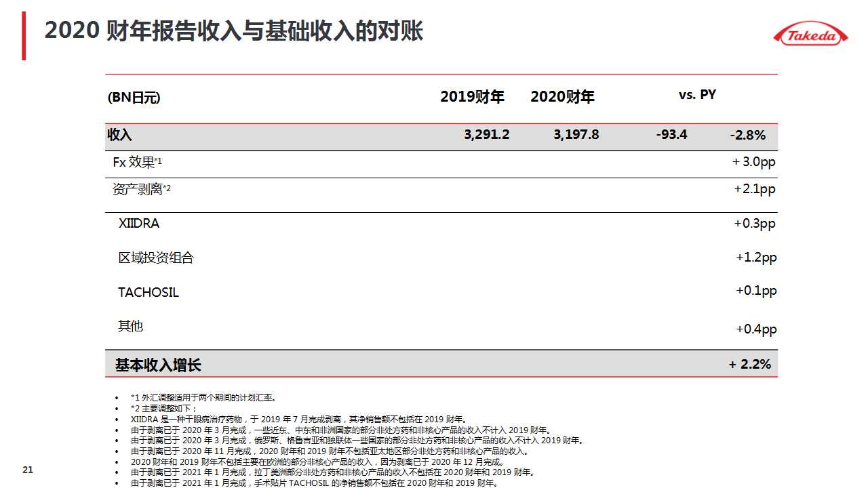Viewport: 868px width, 488px height.
Task: Click the 2019财年 column header
Action: tap(472, 97)
